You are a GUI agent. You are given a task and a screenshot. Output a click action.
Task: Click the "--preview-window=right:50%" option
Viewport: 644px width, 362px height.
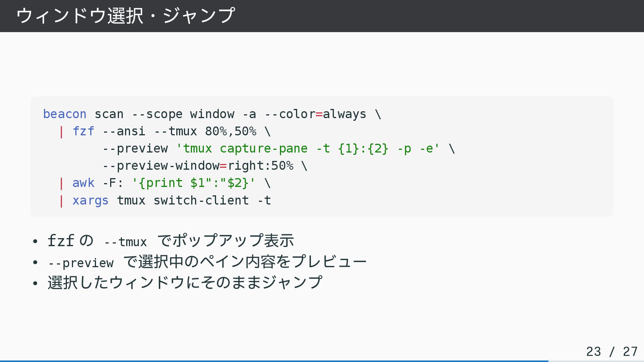198,166
